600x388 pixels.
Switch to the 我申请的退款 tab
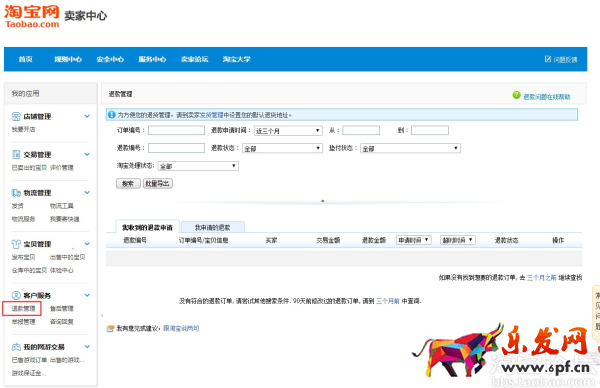(213, 227)
